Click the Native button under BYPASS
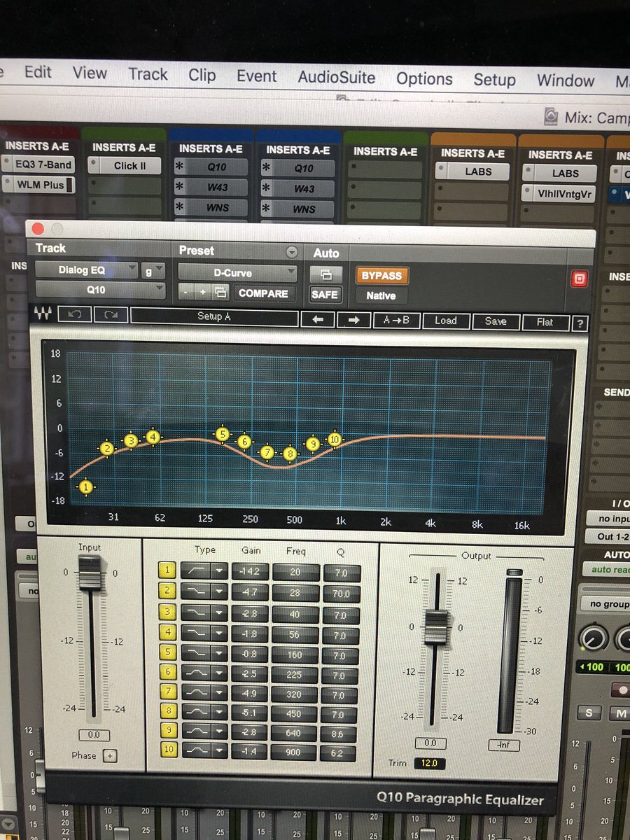The height and width of the screenshot is (840, 630). click(381, 295)
